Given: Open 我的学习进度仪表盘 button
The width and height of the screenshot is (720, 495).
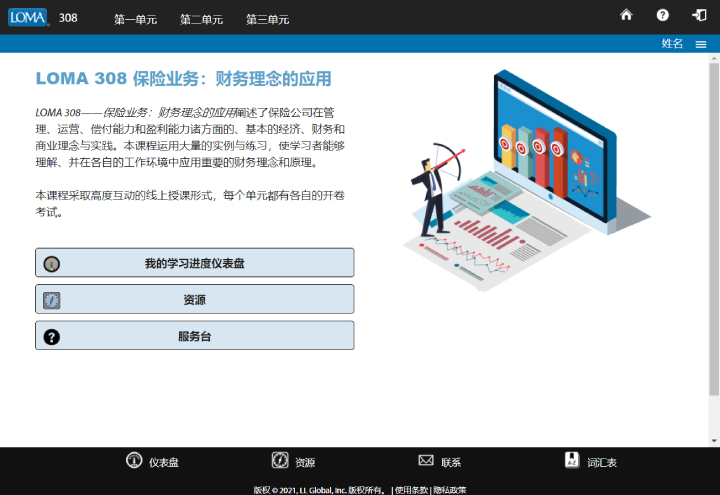Looking at the screenshot, I should coord(195,263).
